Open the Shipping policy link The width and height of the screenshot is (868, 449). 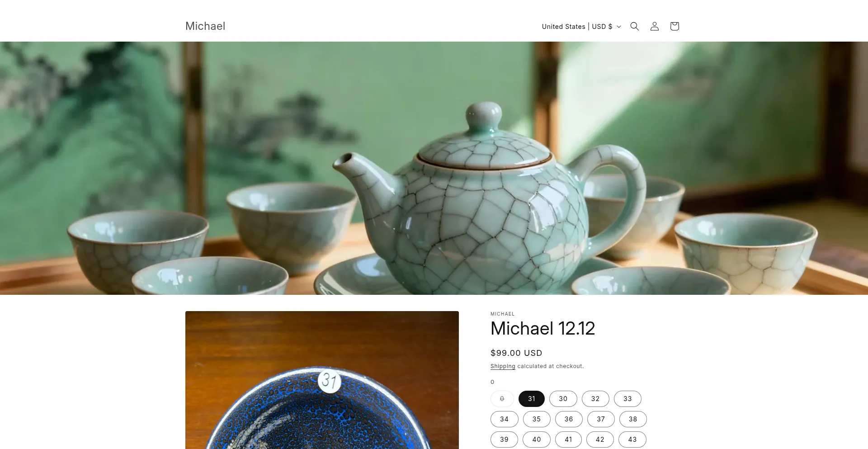coord(503,366)
